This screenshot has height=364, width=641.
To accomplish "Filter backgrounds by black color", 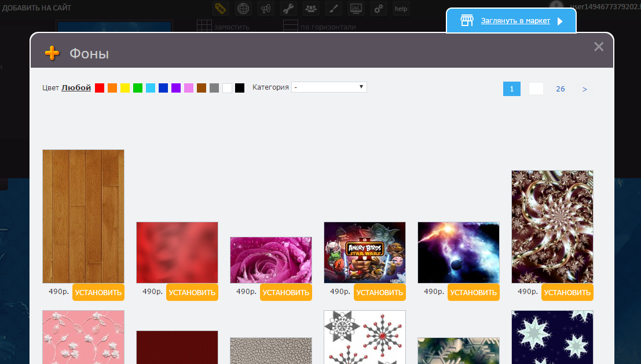I will point(240,88).
